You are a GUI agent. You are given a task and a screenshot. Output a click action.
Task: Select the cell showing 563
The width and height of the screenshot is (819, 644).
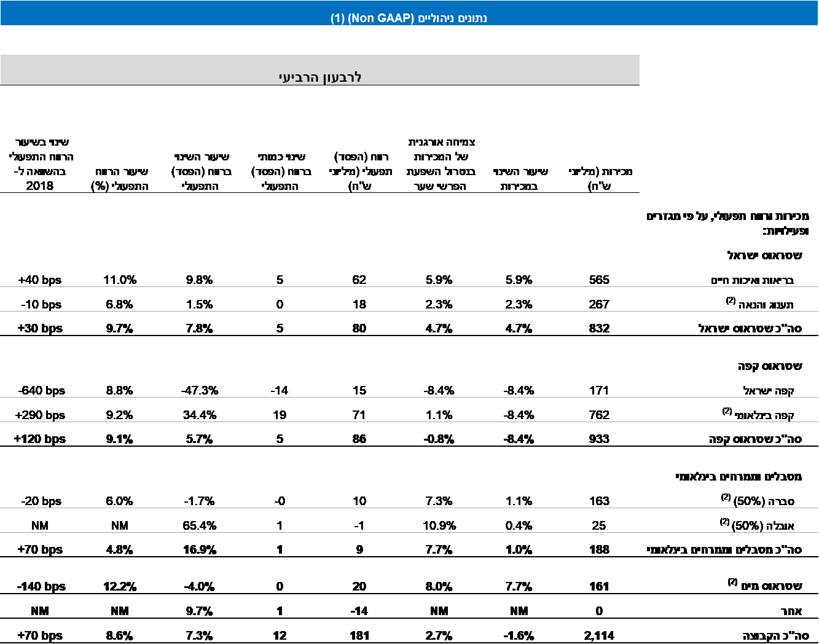pyautogui.click(x=598, y=280)
